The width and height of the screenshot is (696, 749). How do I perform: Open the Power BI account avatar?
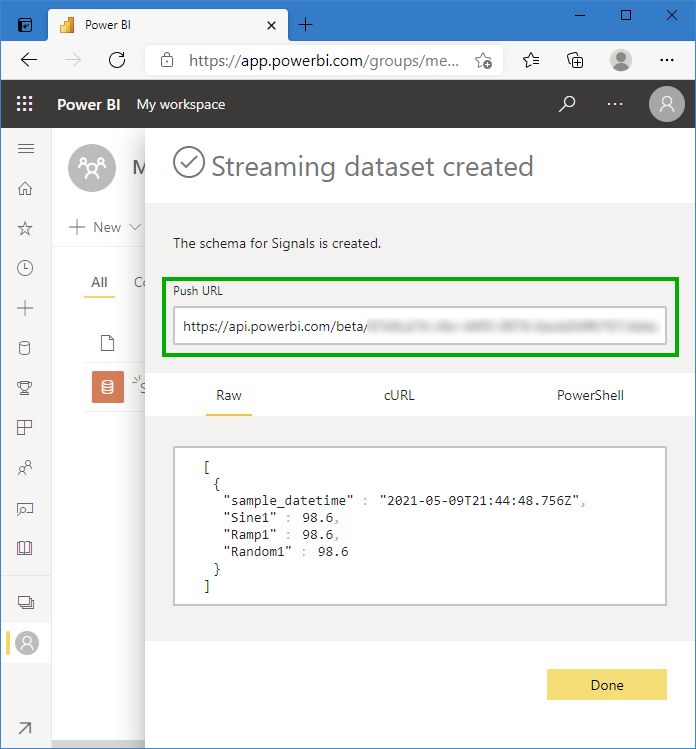pos(666,104)
